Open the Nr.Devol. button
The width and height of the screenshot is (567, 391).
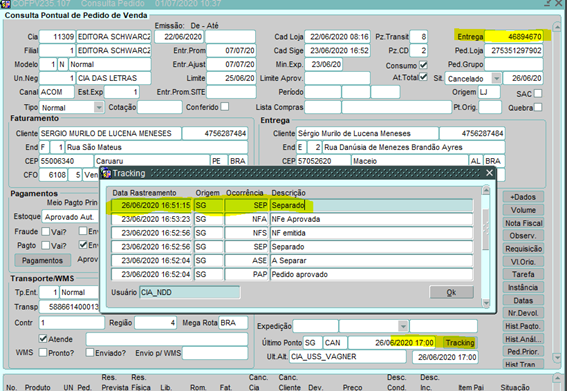pyautogui.click(x=523, y=313)
